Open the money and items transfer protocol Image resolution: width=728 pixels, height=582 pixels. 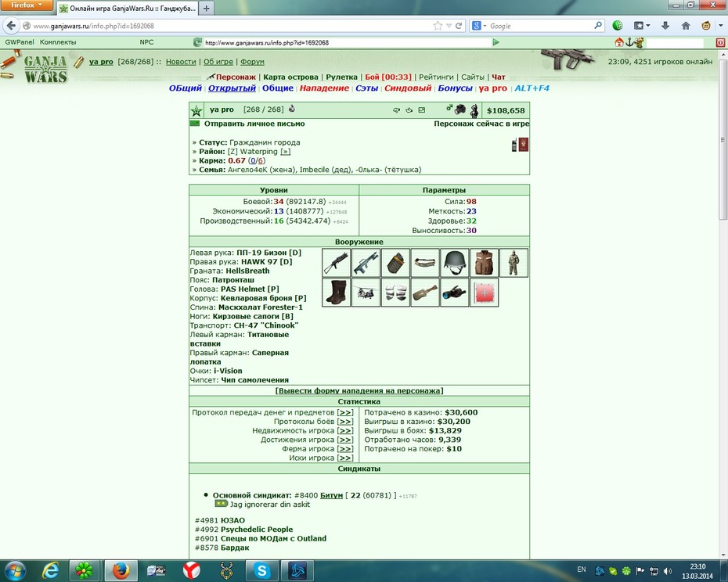[x=345, y=412]
